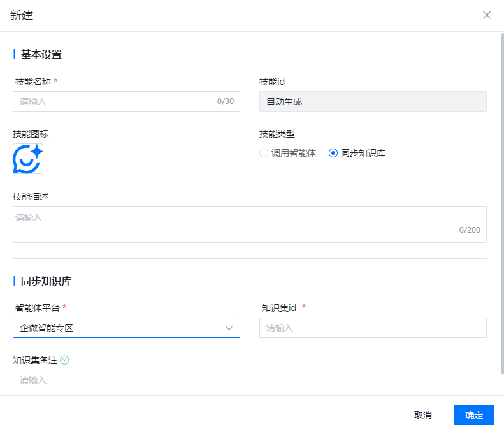Click the 知识集备注 input box
504x431 pixels.
126,380
